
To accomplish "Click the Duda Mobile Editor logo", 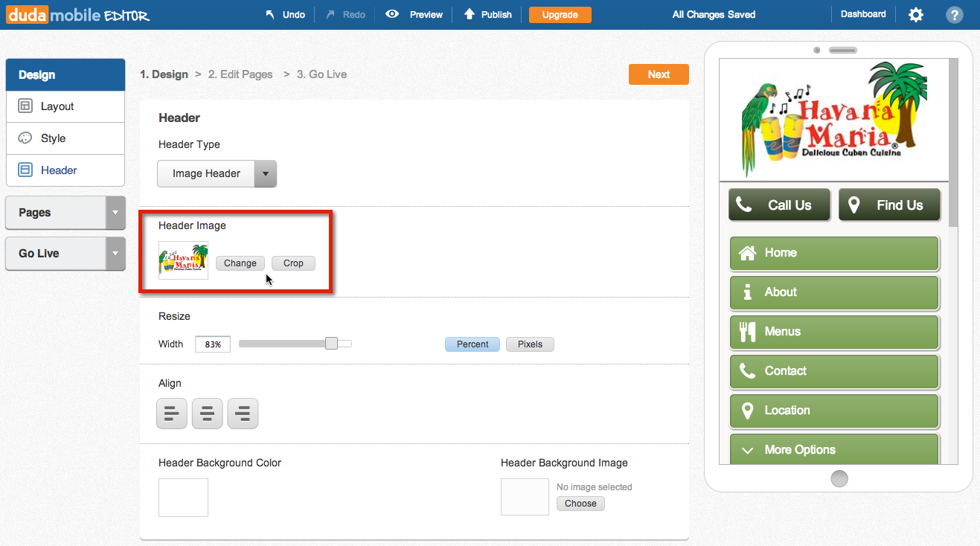I will (78, 14).
